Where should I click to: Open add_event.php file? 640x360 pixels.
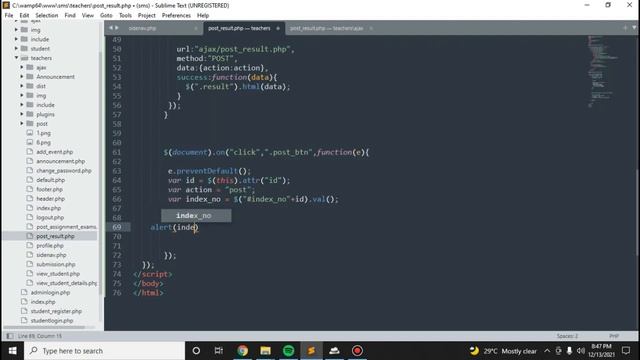tap(54, 152)
